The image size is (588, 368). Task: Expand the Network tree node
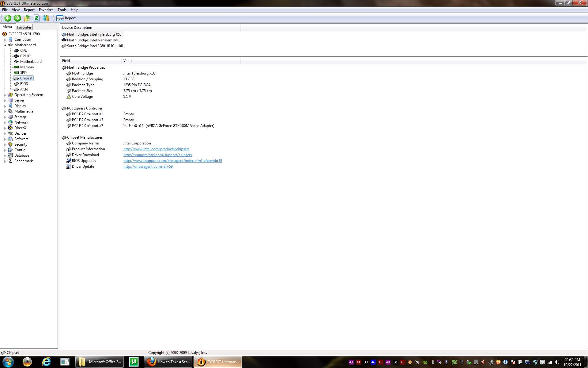(5, 123)
